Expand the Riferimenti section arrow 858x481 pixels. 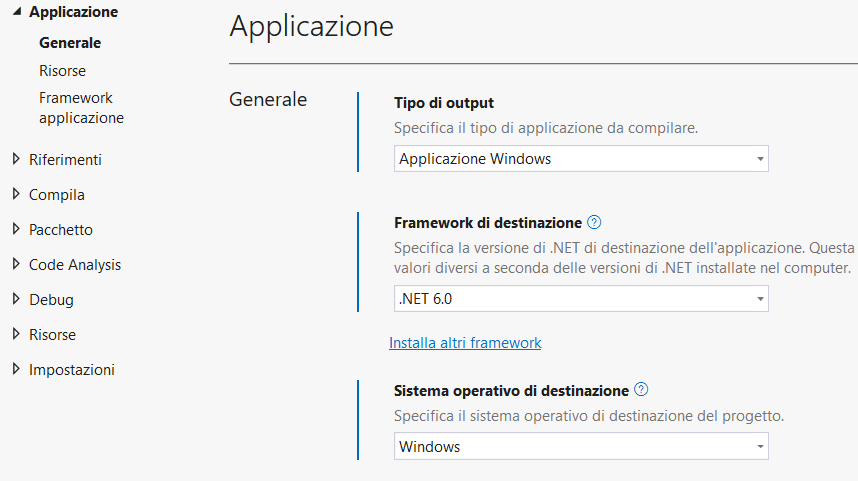point(16,159)
